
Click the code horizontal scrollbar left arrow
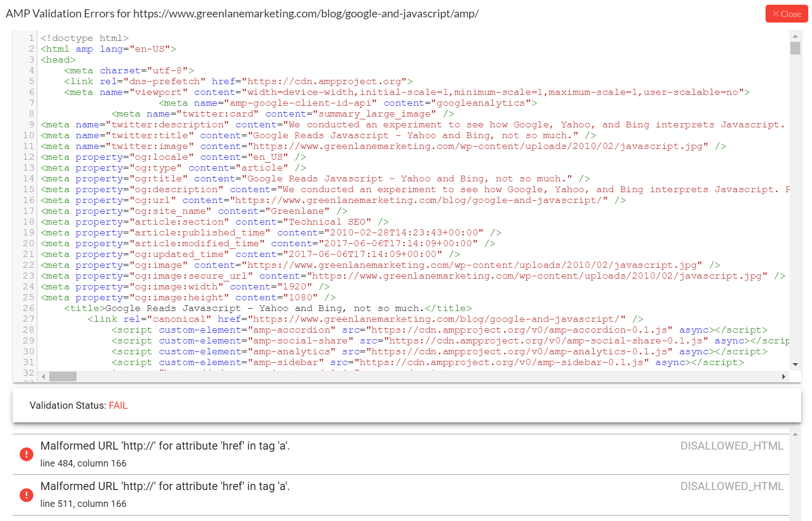click(x=43, y=376)
